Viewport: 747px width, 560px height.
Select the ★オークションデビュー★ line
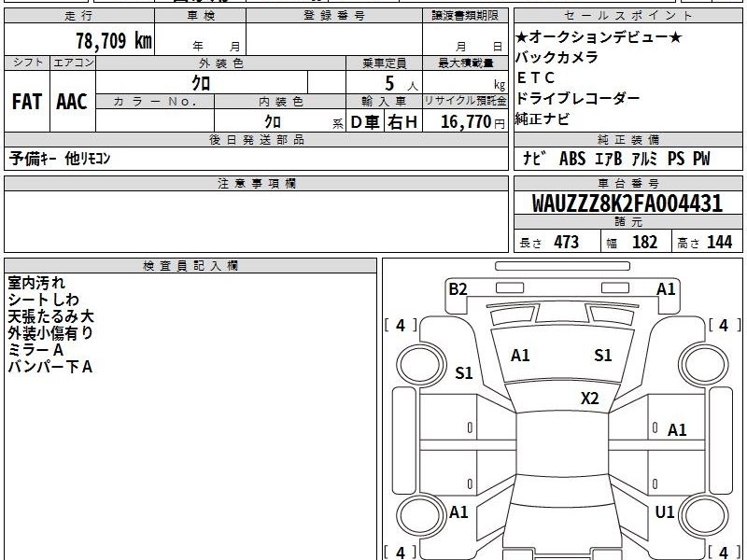(599, 36)
